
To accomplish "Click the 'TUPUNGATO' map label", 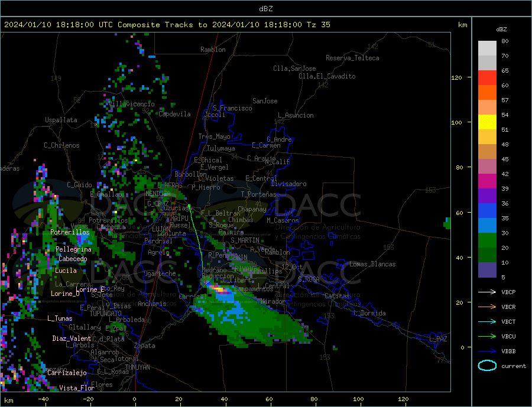I will [105, 314].
